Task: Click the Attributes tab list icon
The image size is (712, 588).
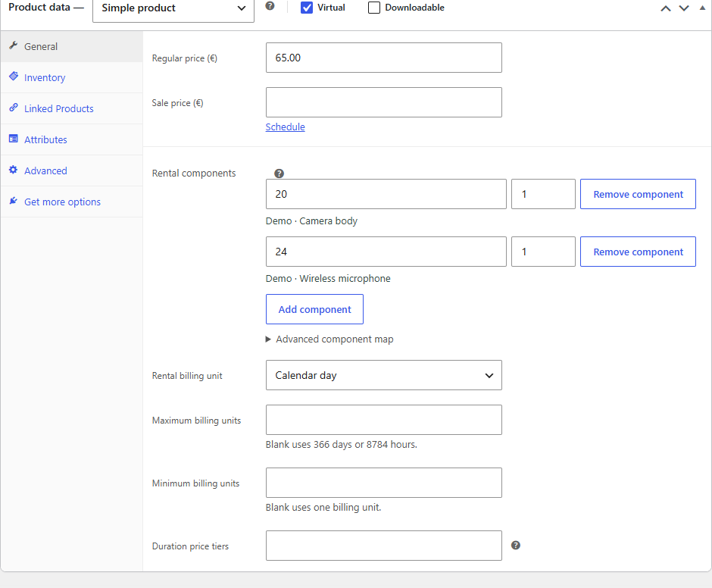Action: click(14, 139)
